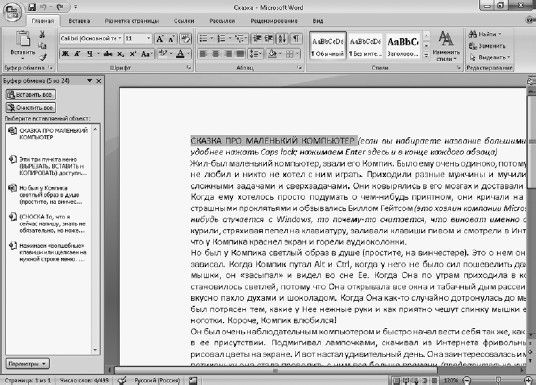
Task: Click the bulleted list icon
Action: pos(203,38)
